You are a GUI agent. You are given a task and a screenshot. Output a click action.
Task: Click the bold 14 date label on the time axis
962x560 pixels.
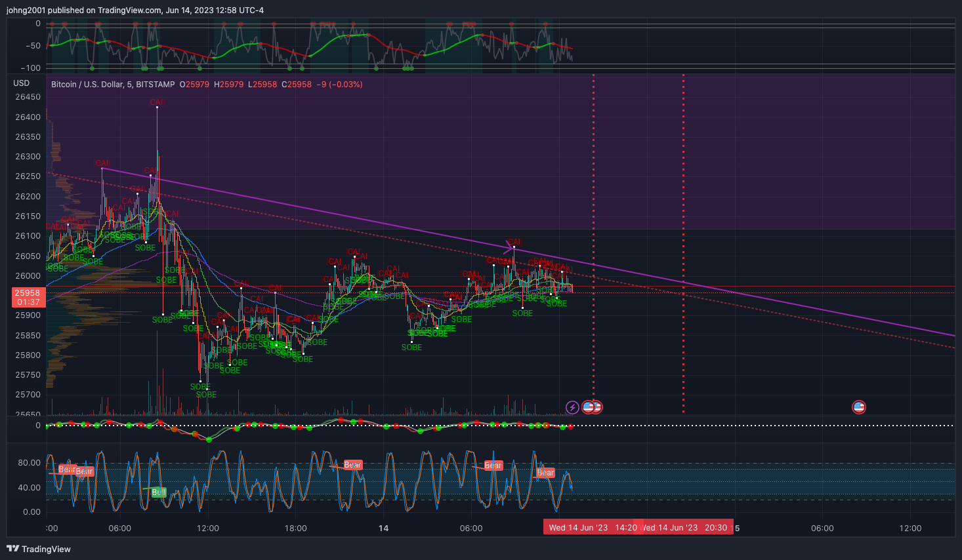pyautogui.click(x=383, y=529)
